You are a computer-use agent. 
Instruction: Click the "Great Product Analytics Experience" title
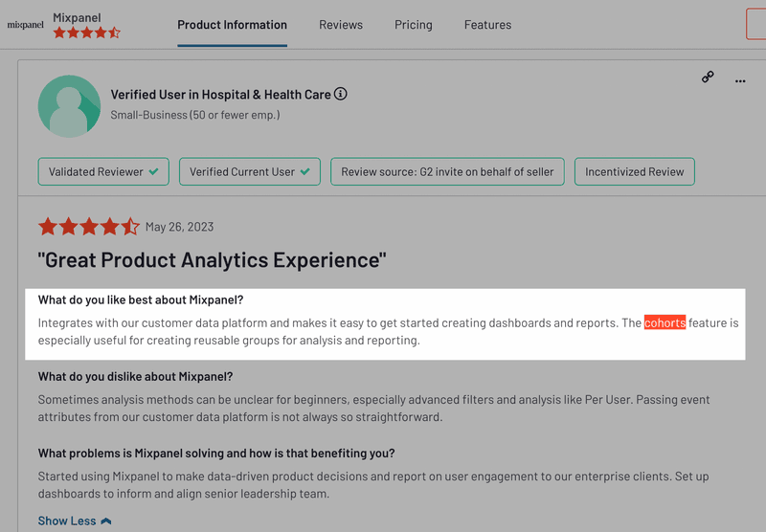[212, 260]
